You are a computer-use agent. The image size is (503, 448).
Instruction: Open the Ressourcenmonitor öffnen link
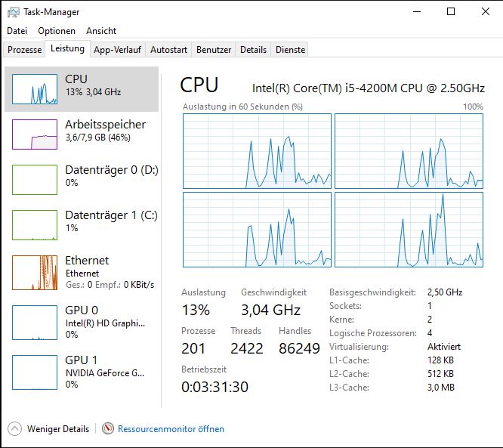point(171,429)
